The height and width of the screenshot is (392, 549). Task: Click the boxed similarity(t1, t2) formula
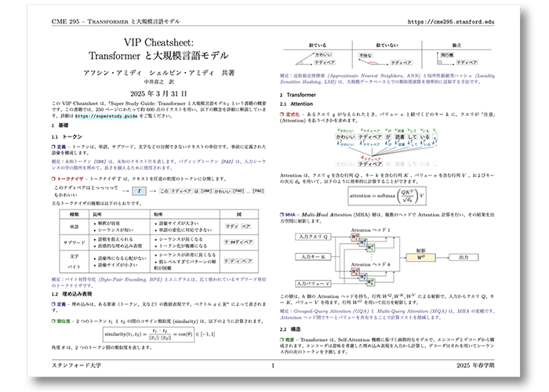148,335
